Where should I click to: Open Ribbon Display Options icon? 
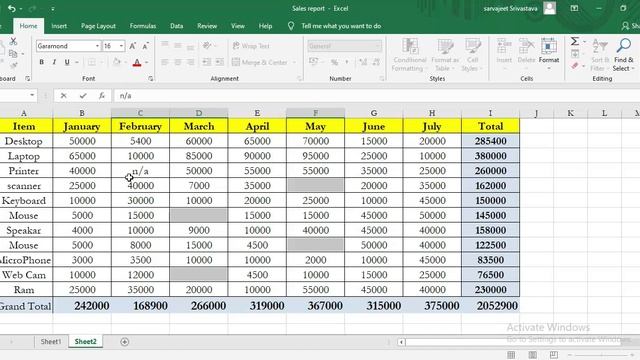click(574, 8)
